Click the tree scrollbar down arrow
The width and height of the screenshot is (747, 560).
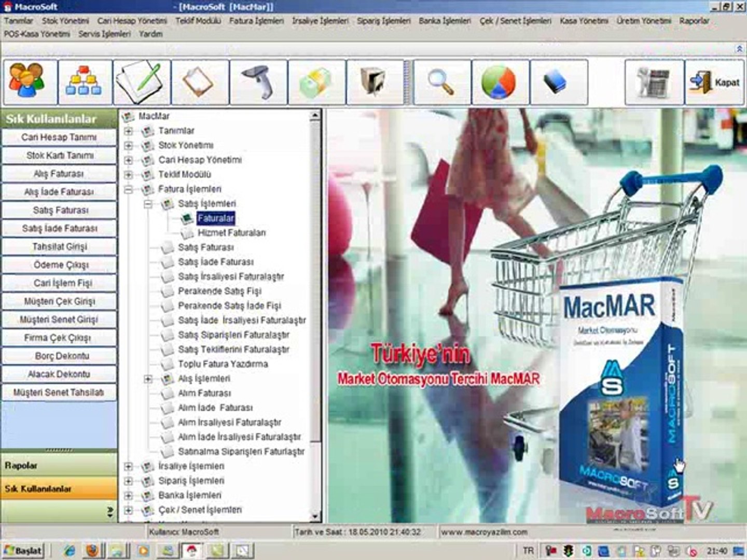click(x=315, y=516)
